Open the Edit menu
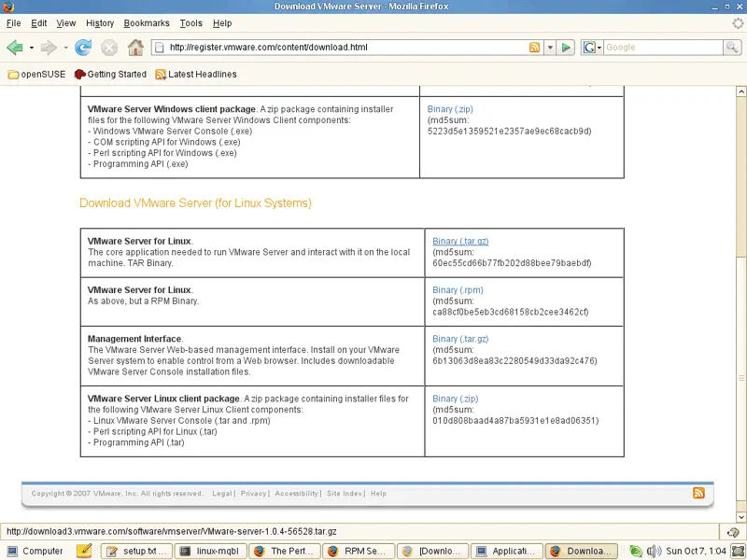The image size is (747, 560). 38,22
